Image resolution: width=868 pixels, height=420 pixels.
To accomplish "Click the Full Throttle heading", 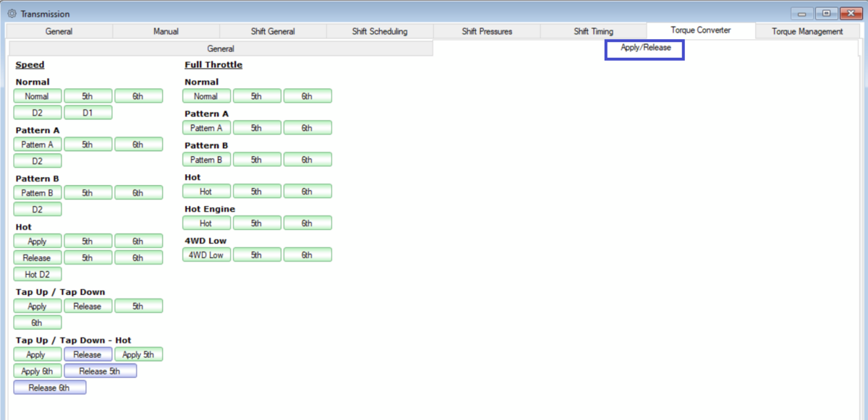I will pyautogui.click(x=213, y=65).
